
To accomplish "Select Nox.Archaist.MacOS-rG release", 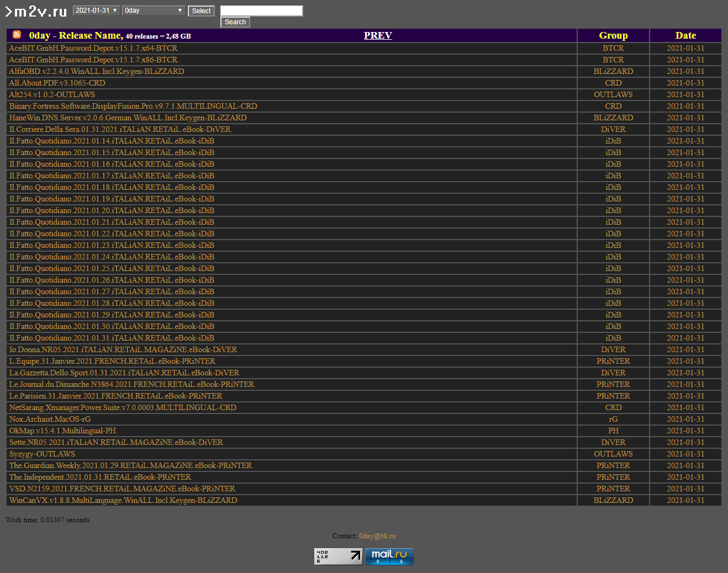I will [x=50, y=419].
